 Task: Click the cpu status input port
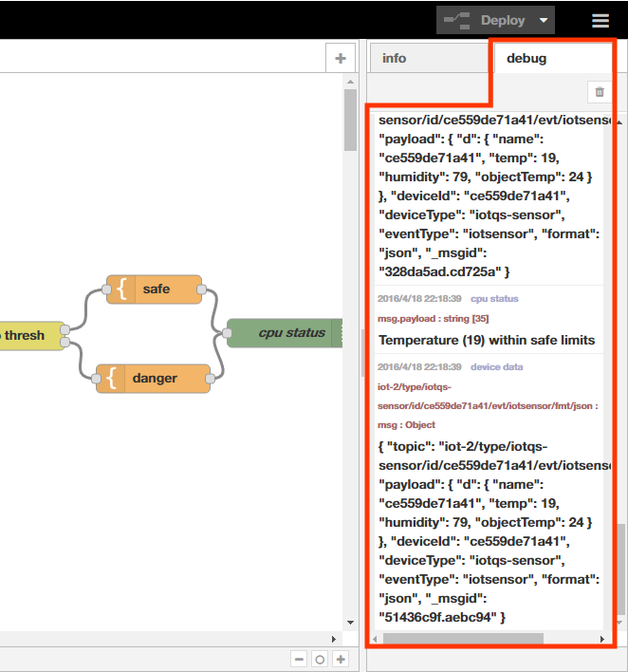tap(227, 333)
